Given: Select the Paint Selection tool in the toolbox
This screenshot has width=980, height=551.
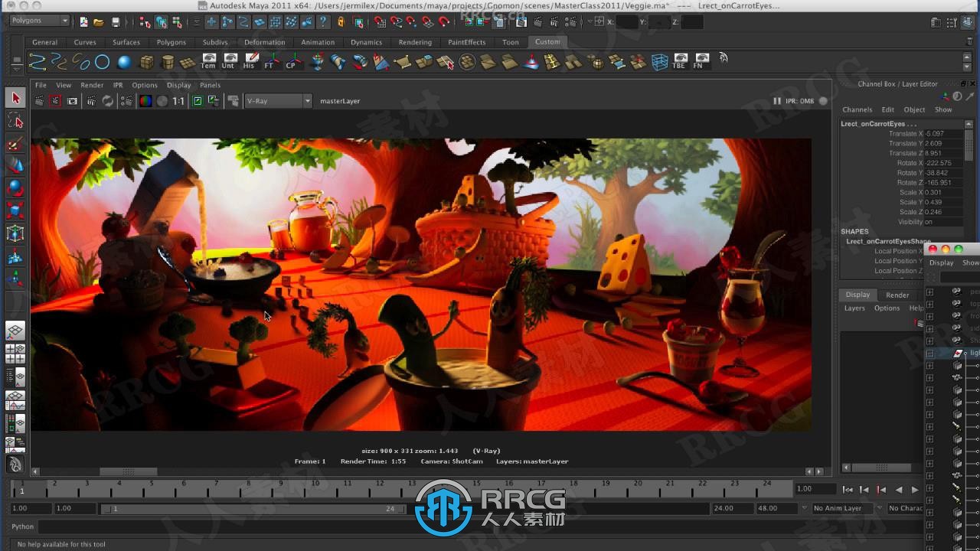Looking at the screenshot, I should 15,143.
